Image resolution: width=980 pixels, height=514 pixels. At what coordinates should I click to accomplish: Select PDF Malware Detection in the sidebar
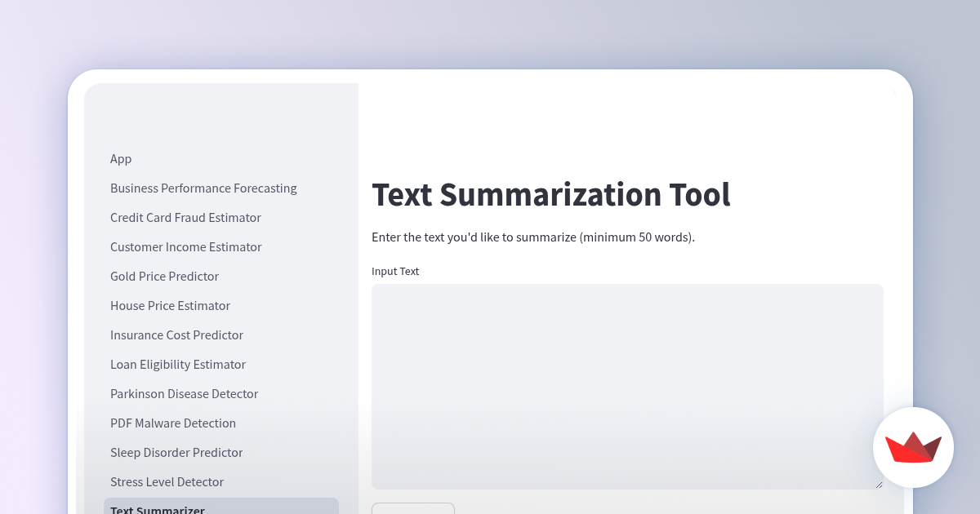[173, 423]
